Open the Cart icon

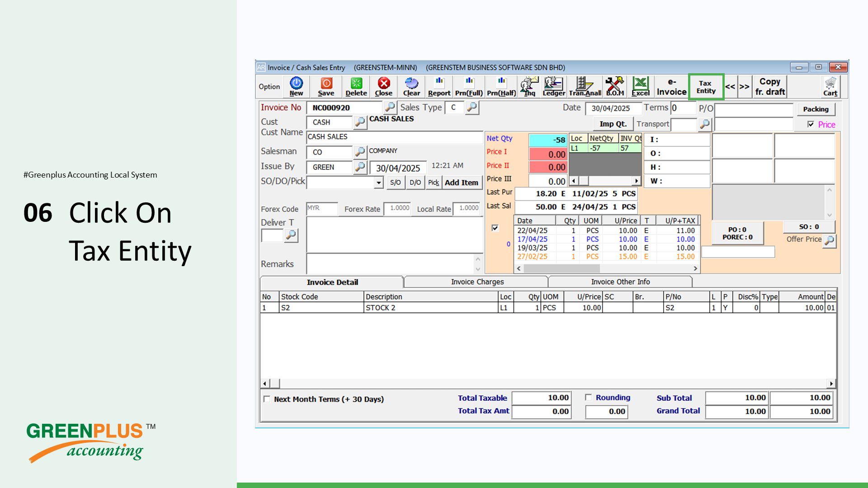point(830,86)
